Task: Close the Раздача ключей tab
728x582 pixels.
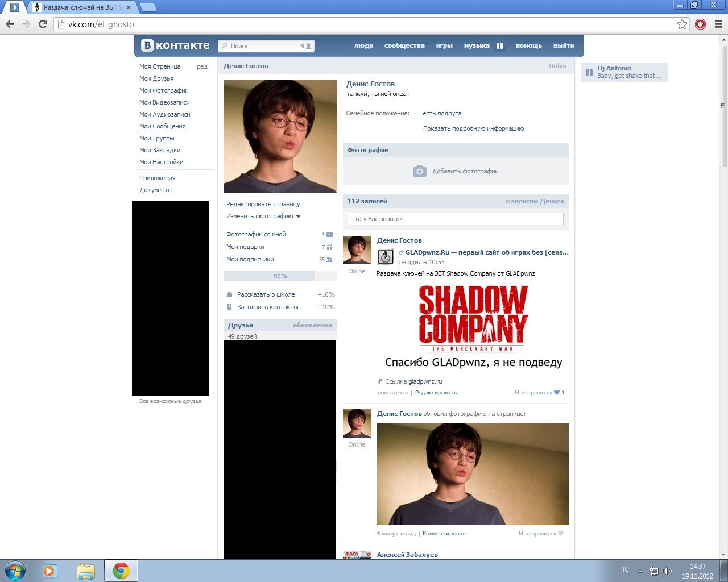Action: click(129, 7)
